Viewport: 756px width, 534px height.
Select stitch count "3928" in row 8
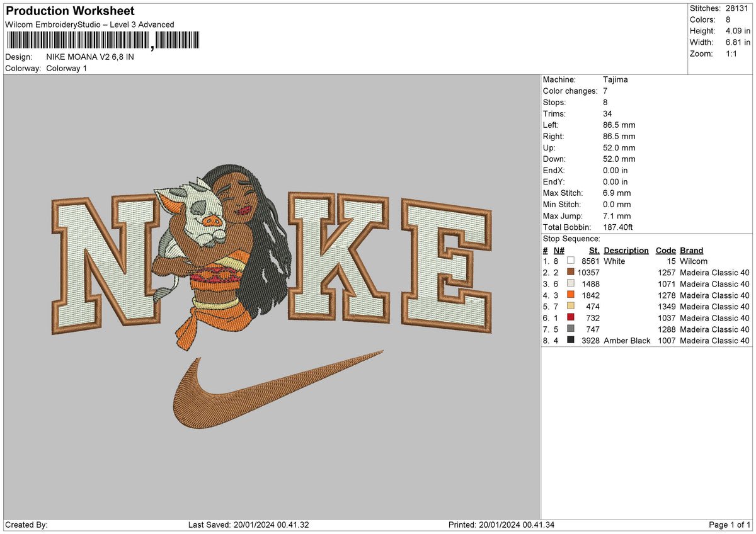pyautogui.click(x=590, y=340)
